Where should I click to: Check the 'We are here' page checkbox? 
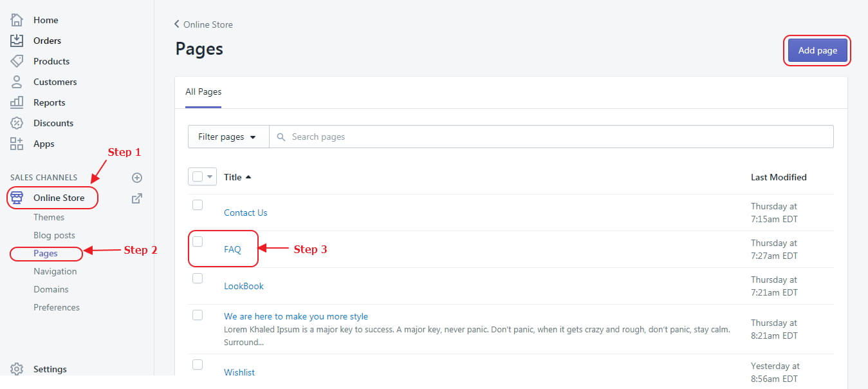(x=198, y=315)
